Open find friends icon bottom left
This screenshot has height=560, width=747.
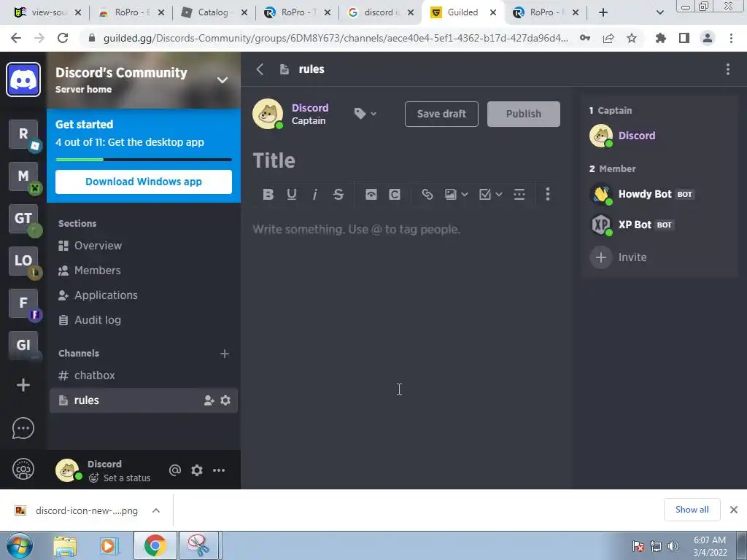pyautogui.click(x=23, y=470)
